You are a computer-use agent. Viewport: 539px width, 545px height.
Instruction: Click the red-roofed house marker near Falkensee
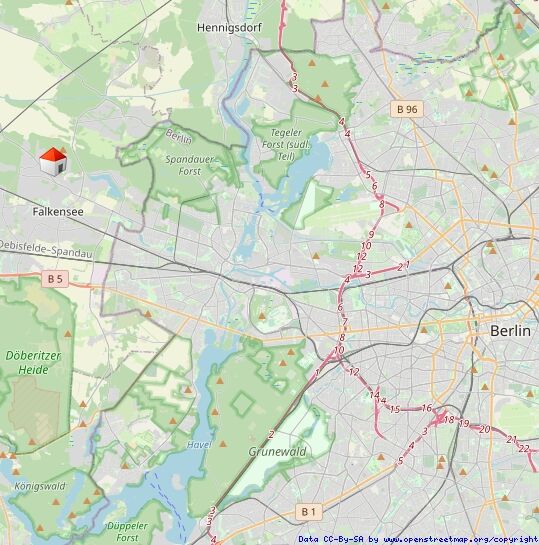(x=53, y=162)
